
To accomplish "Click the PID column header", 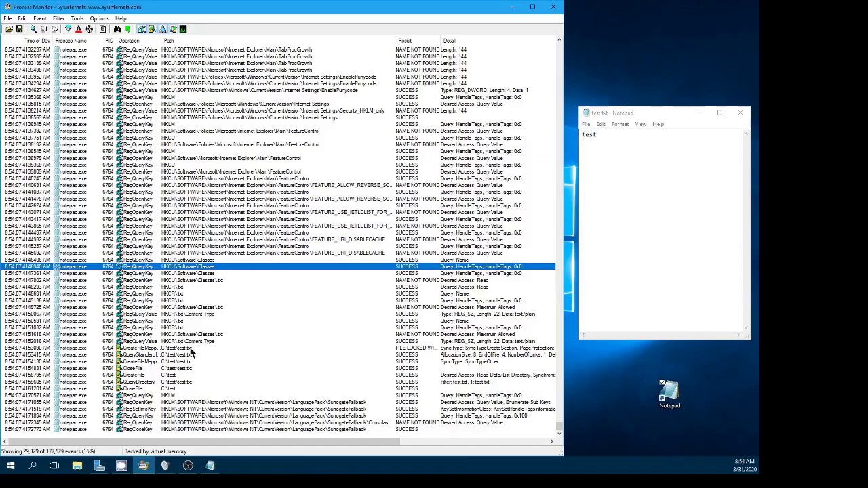I will coord(109,41).
